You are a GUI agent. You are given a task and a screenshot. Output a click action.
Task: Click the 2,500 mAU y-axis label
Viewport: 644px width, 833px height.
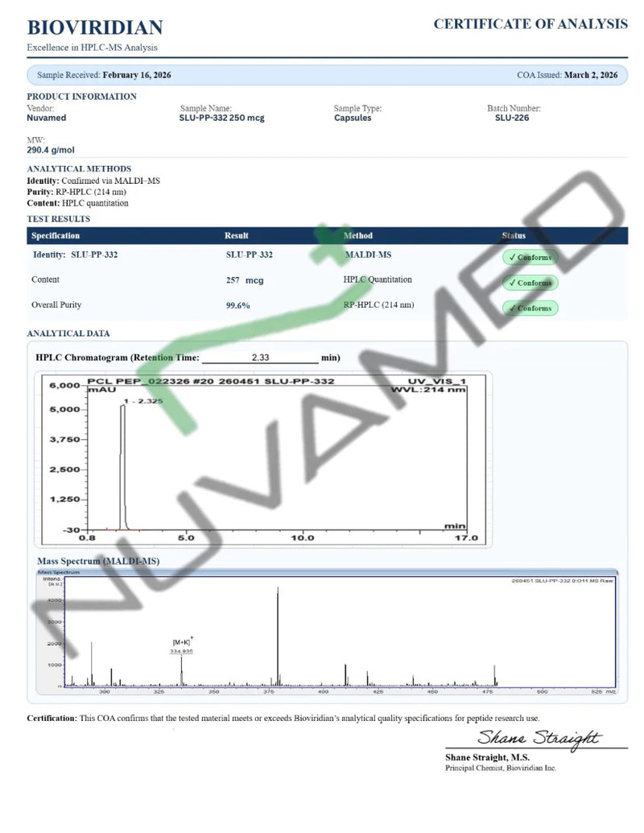pos(64,470)
